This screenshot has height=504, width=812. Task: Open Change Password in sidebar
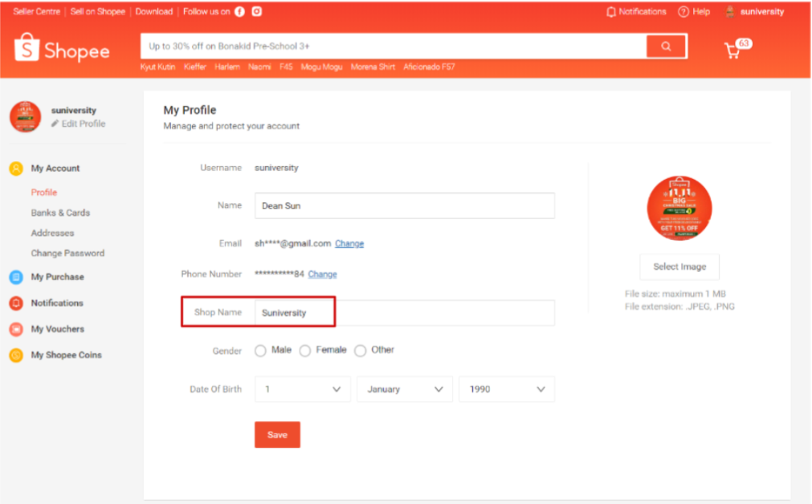(67, 253)
